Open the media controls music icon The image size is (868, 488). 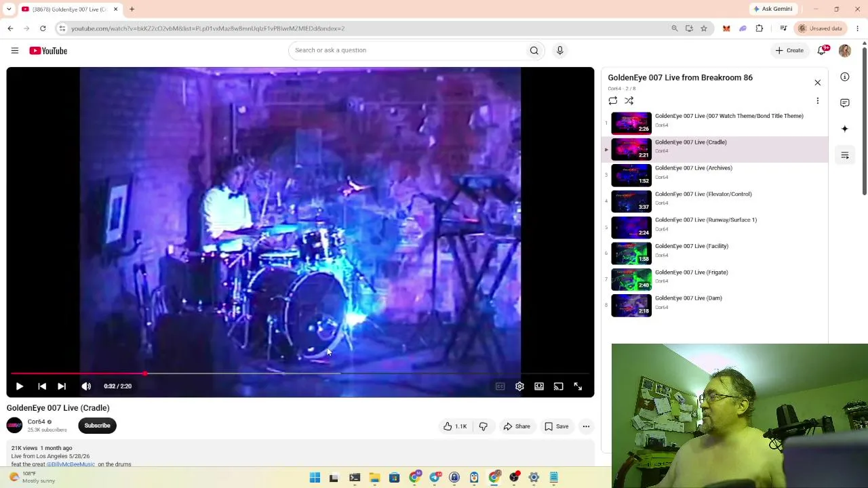783,28
